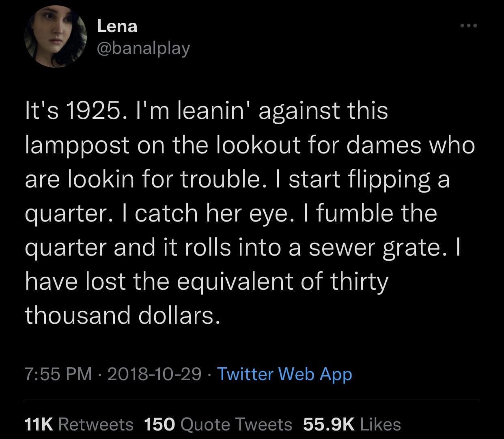Click the Twitter Web App source link
The width and height of the screenshot is (504, 439).
(x=285, y=374)
